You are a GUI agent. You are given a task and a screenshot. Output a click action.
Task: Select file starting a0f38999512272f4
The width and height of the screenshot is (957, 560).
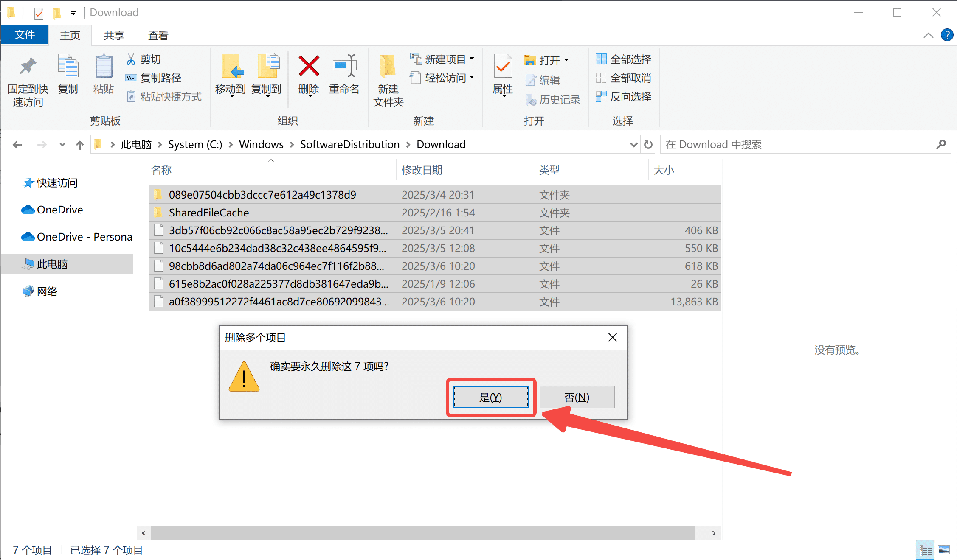click(435, 302)
